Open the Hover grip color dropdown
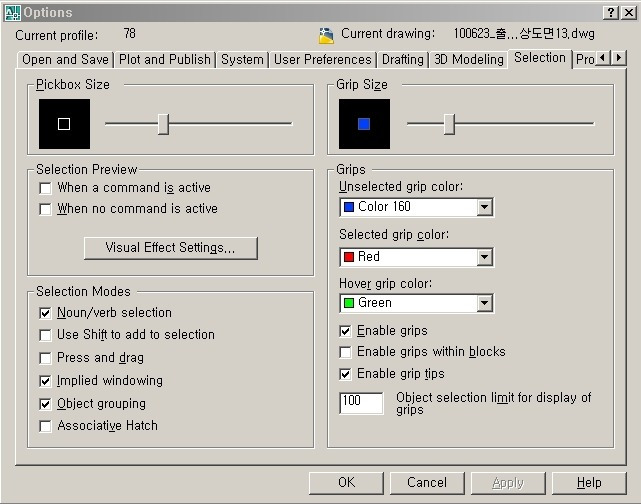 point(484,303)
